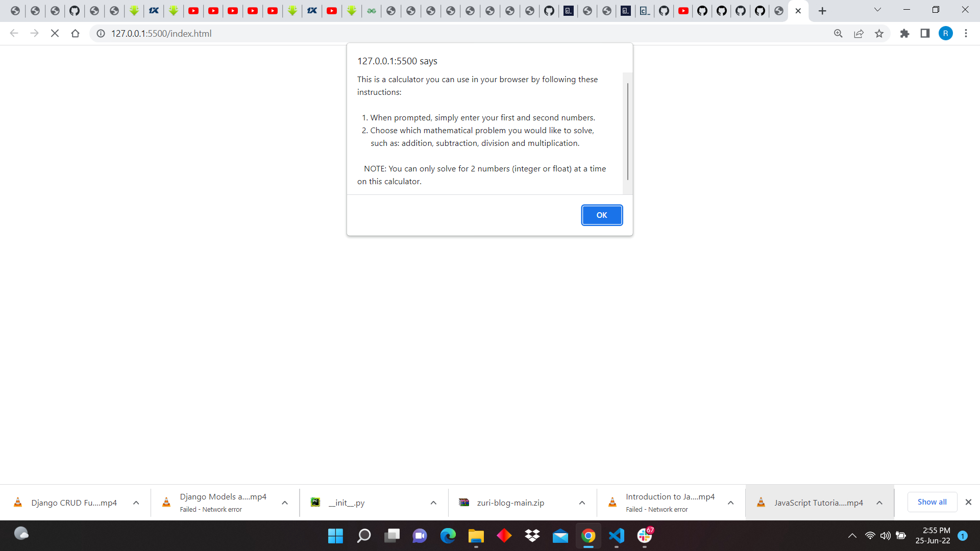Open the __init__.py downloaded file
The width and height of the screenshot is (980, 551).
coord(346,503)
